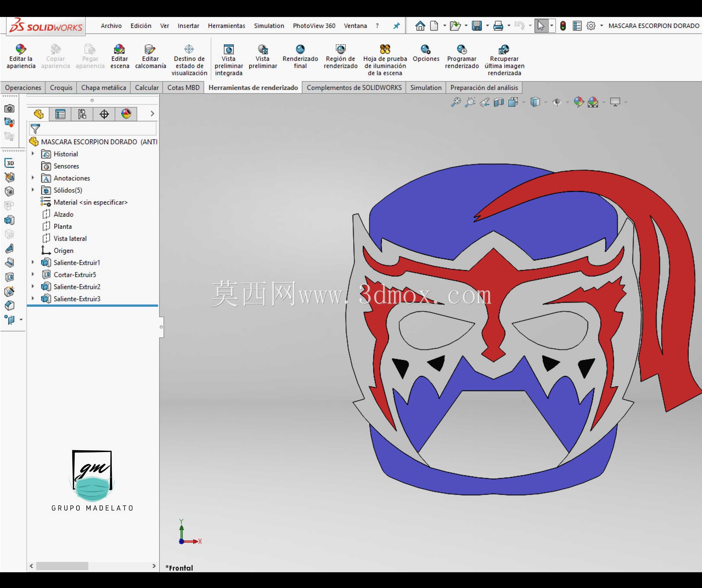Open ConfigurationManager tab
This screenshot has height=588, width=702.
(x=82, y=114)
